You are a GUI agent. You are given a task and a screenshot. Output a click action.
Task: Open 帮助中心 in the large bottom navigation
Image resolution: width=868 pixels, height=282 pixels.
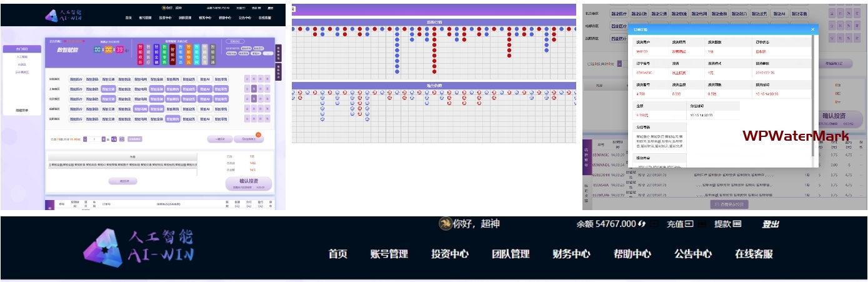[x=632, y=254]
